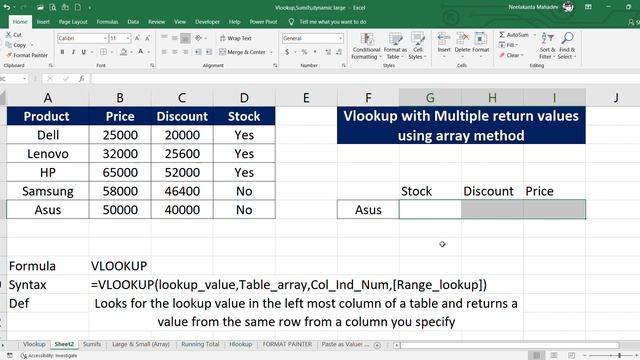Apply the Fill Color bucket
The image size is (640, 360).
(123, 52)
